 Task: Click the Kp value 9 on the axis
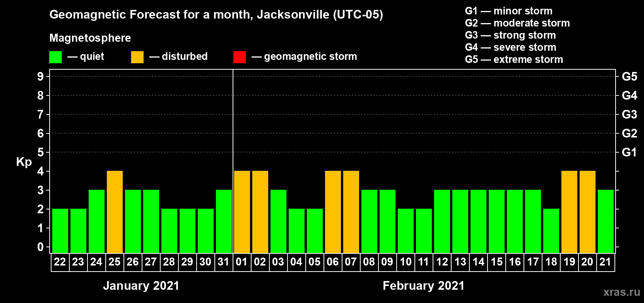point(41,77)
